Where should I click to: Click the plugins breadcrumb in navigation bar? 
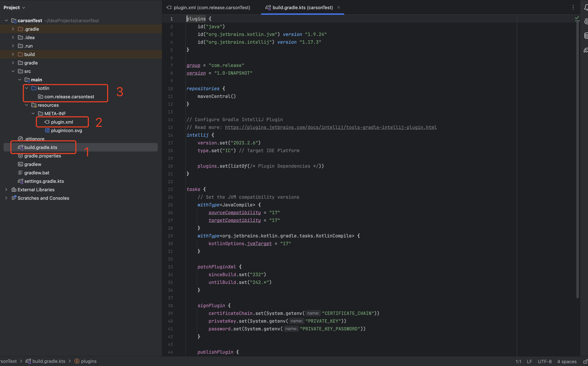point(89,361)
